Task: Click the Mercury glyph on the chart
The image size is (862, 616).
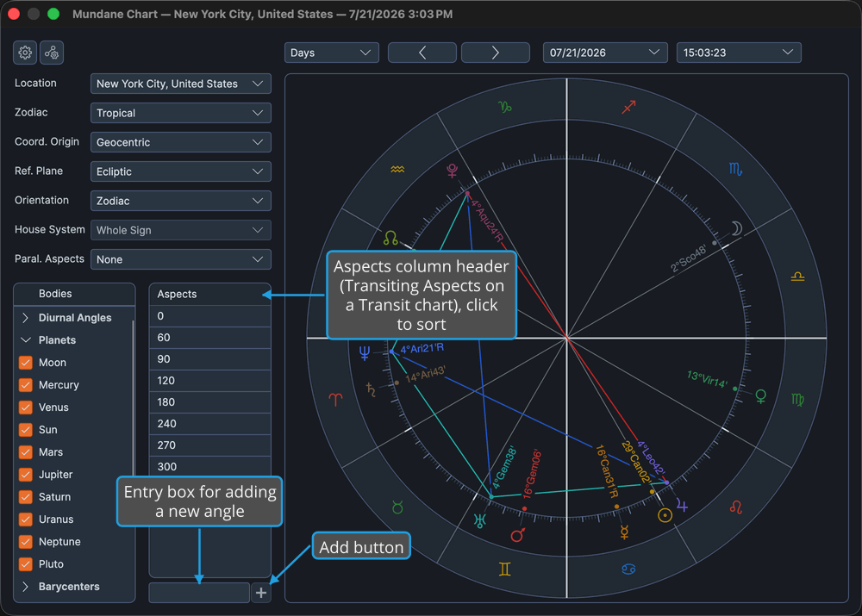Action: (624, 532)
